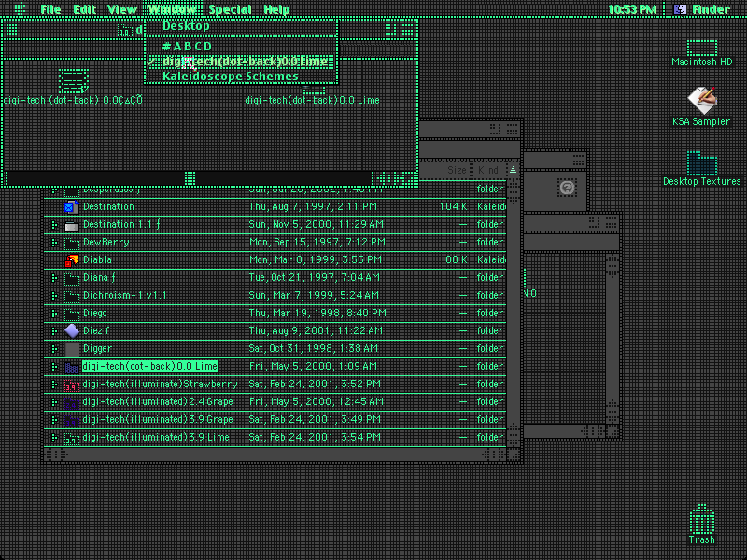
Task: Click the menu bar clock showing 10:53 PM
Action: (x=632, y=9)
